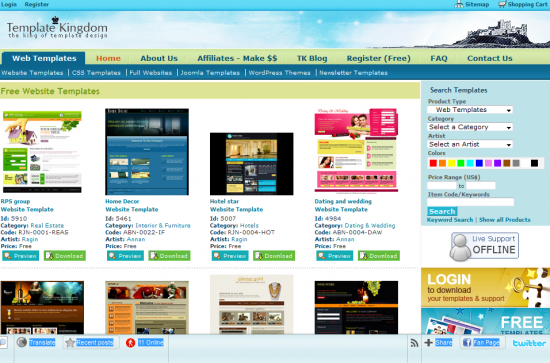
Task: Open the RSS feed icon in bottom bar
Action: [x=414, y=343]
